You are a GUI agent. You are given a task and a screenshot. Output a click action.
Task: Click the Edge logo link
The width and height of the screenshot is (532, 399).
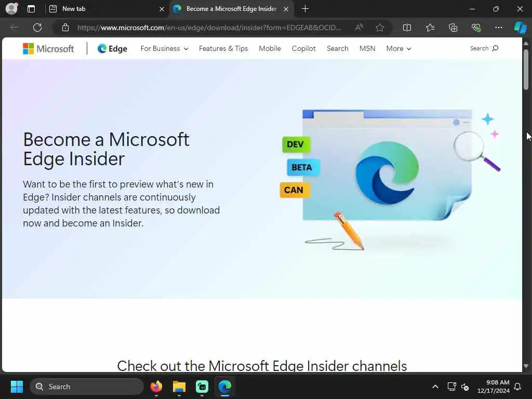(112, 48)
